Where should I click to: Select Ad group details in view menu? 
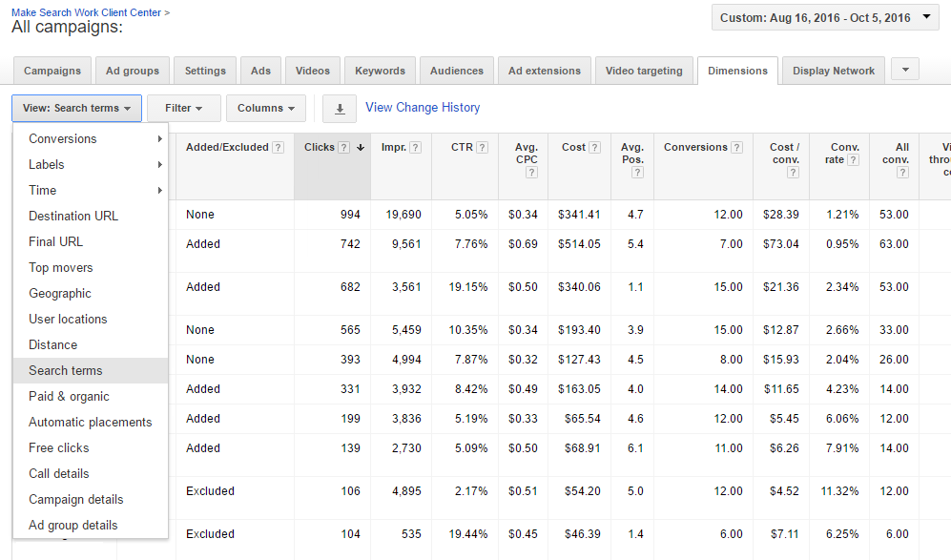pyautogui.click(x=91, y=526)
